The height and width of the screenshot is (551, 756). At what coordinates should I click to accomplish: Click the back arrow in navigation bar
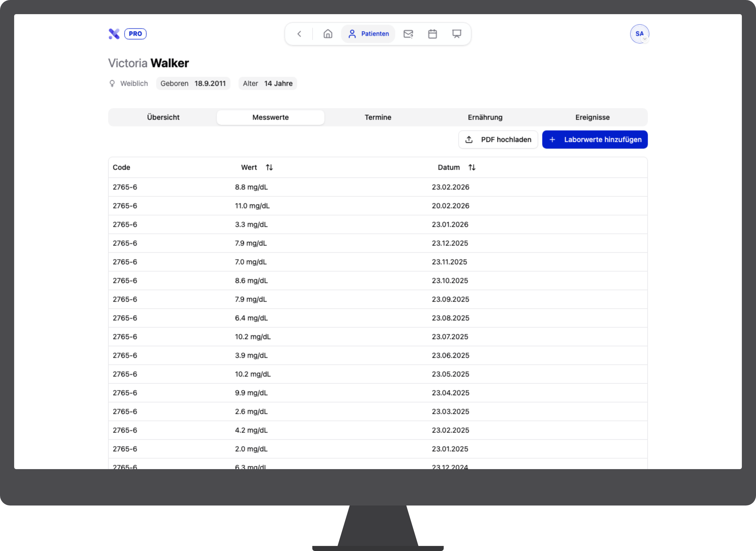[x=299, y=34]
